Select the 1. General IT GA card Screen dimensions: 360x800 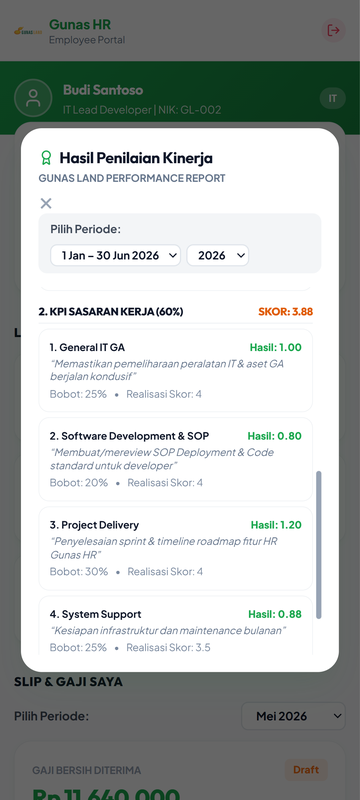175,370
